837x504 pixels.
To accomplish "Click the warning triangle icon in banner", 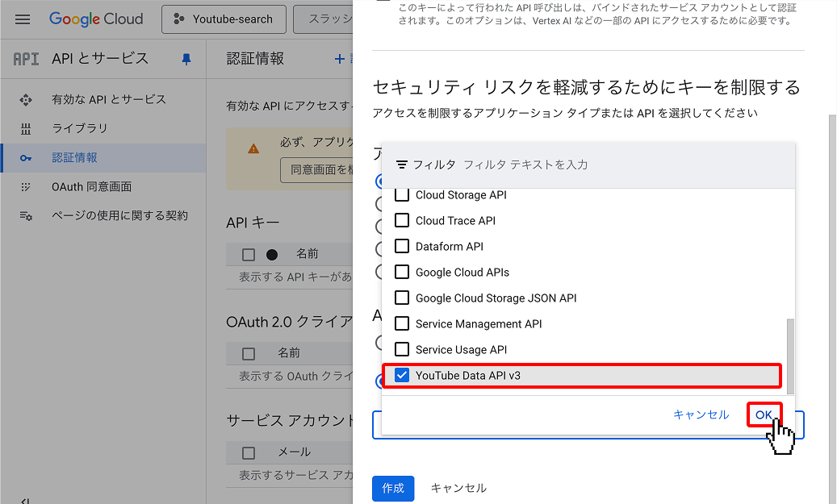I will point(253,149).
